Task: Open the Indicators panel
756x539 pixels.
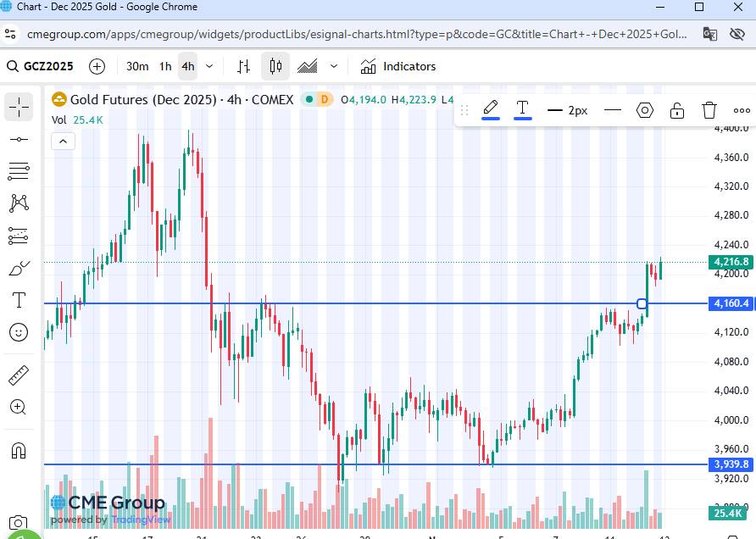Action: (x=398, y=66)
